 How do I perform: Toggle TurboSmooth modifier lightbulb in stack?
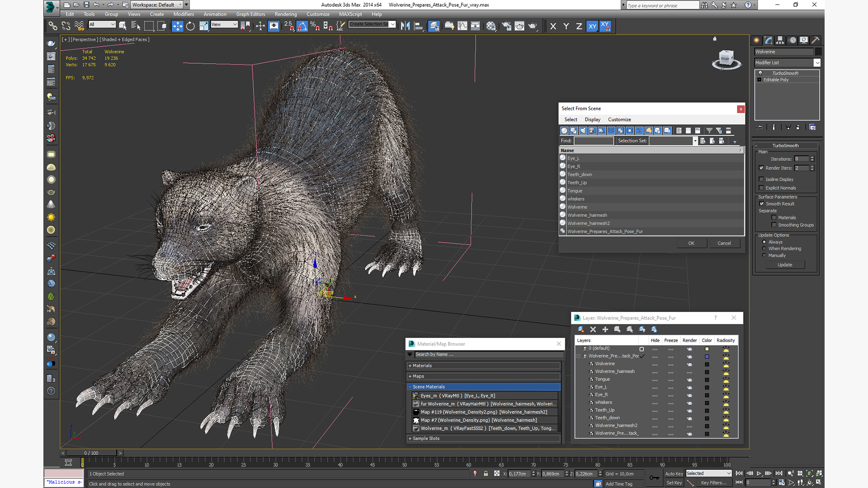click(760, 73)
